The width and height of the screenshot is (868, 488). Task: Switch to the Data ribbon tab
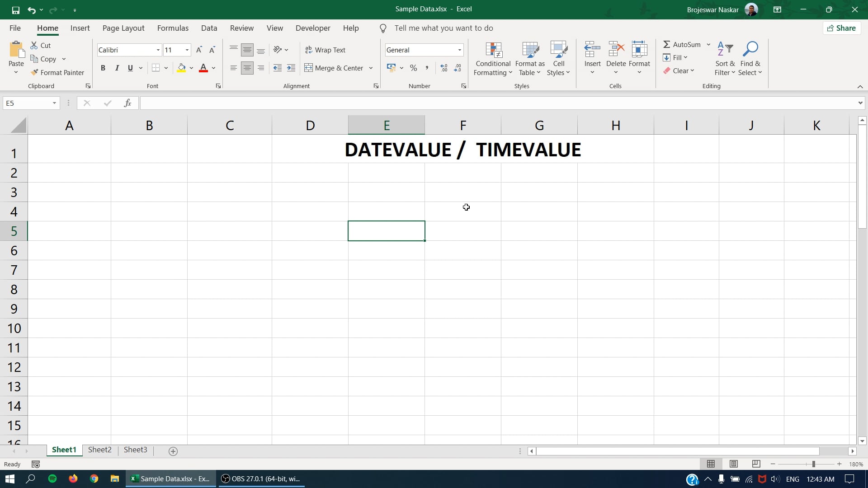[209, 28]
